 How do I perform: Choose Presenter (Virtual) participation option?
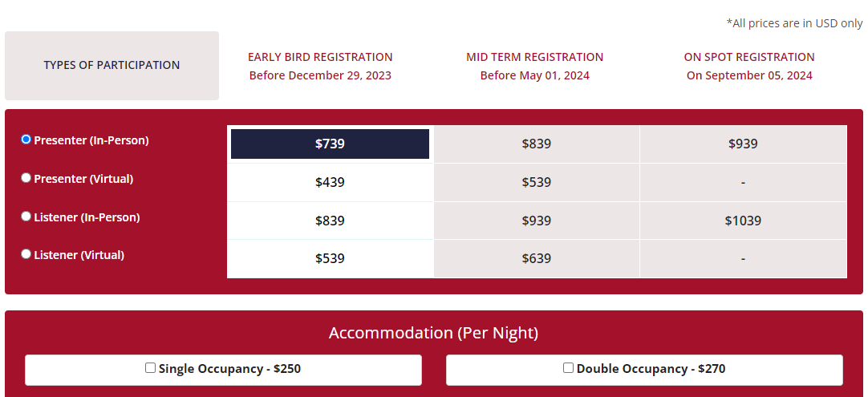click(26, 178)
